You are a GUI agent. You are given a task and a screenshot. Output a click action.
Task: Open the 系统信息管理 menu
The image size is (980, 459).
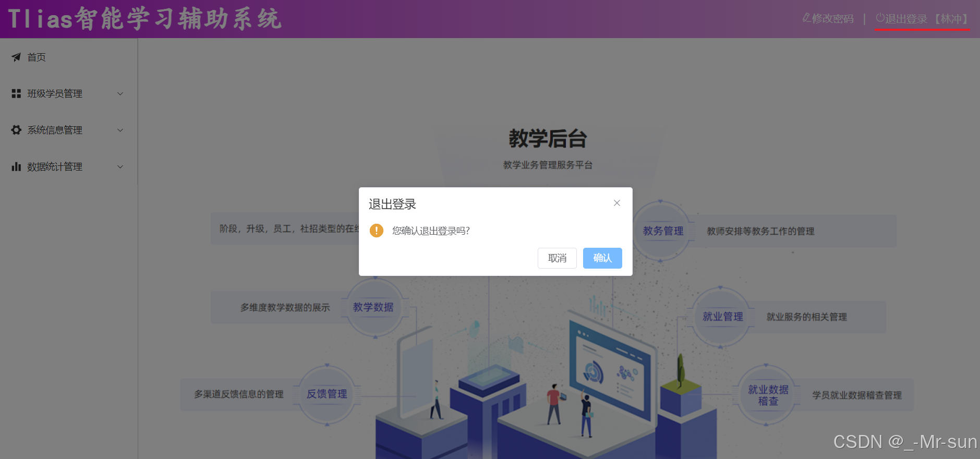pos(68,130)
